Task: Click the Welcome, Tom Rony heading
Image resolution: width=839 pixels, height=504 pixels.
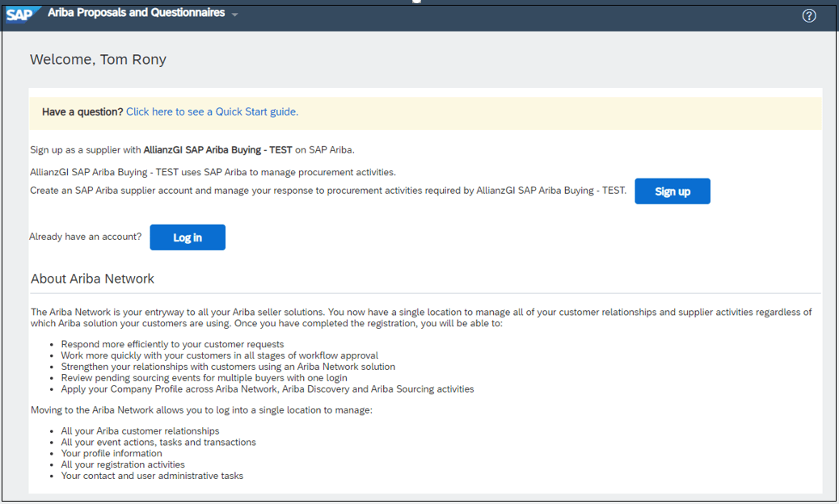Action: [98, 59]
